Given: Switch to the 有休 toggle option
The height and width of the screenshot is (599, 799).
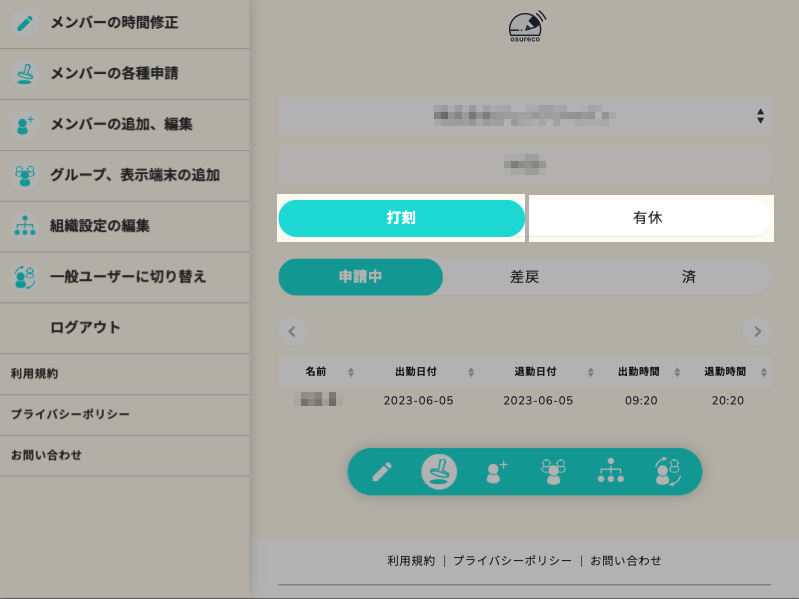Looking at the screenshot, I should click(x=648, y=218).
